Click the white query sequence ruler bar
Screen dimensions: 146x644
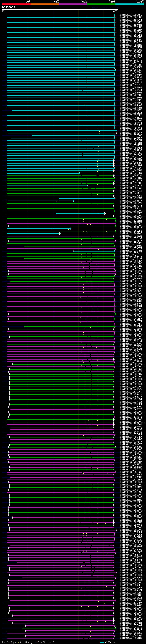[x=60, y=9]
